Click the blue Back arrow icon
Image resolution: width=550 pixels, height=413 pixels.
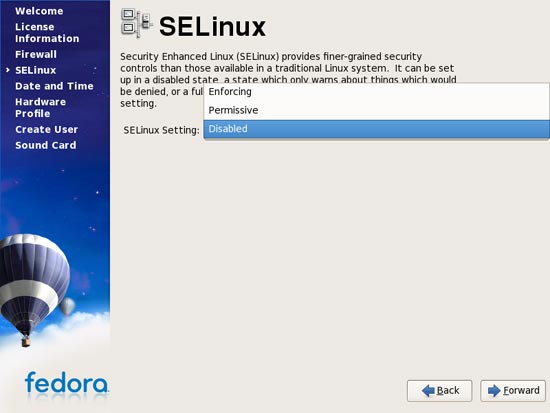tap(428, 391)
